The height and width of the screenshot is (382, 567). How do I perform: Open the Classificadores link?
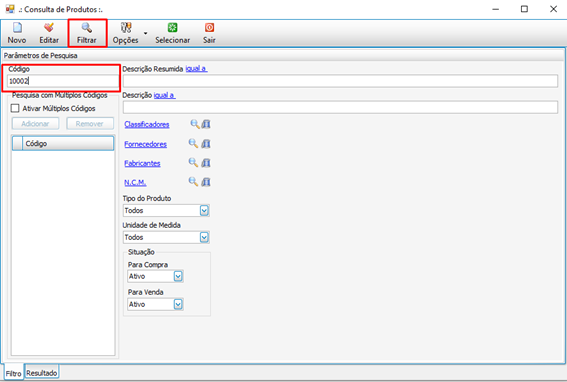(x=147, y=124)
